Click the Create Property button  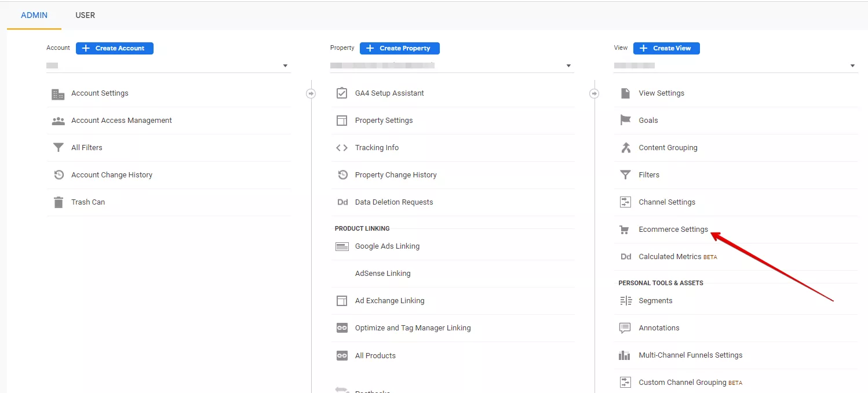(x=400, y=48)
